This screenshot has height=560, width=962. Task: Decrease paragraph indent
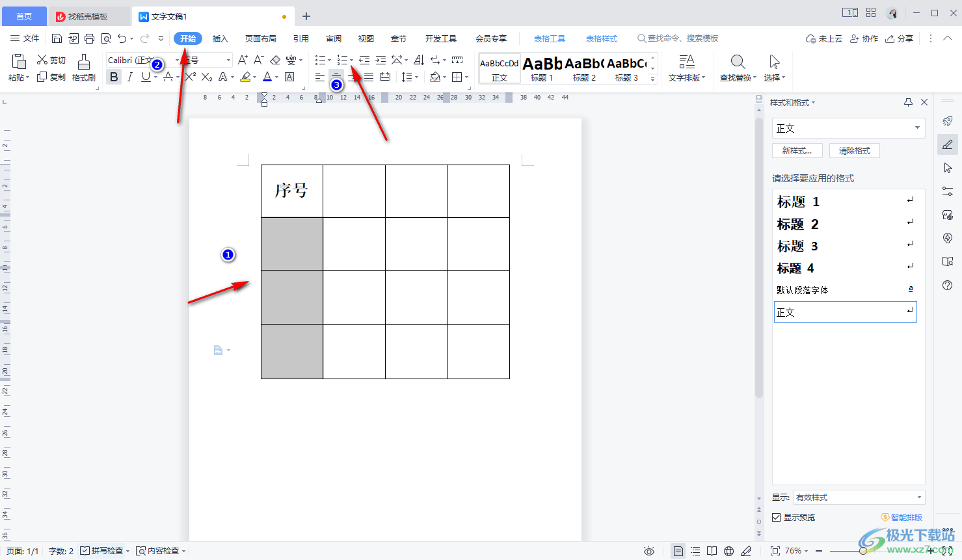point(364,60)
